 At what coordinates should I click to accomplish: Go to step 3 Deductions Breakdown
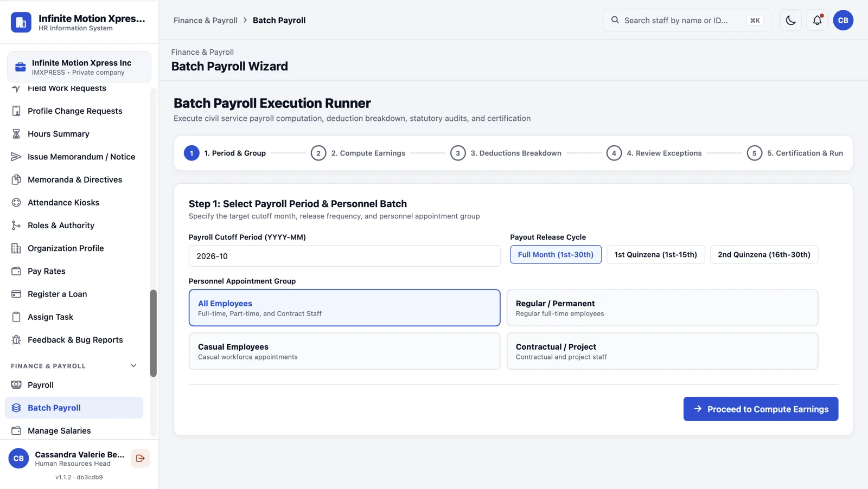(506, 153)
